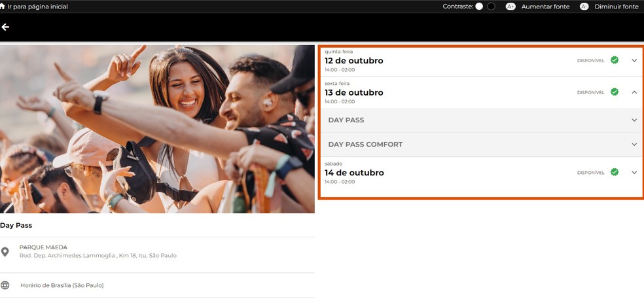The image size is (644, 301).
Task: Click 'sábado' weekday label
Action: [334, 164]
